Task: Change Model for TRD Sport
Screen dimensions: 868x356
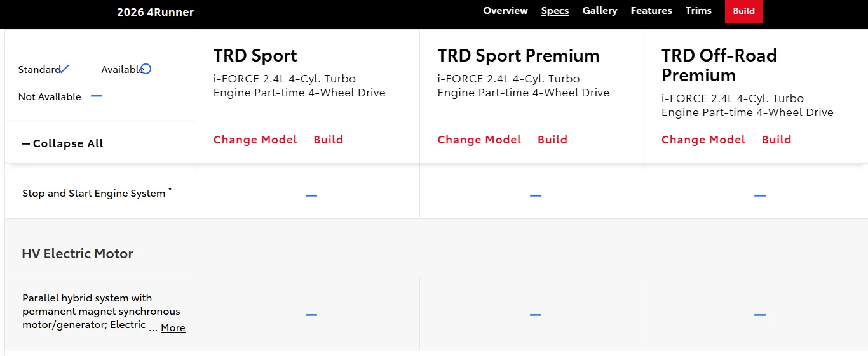Action: coord(255,140)
